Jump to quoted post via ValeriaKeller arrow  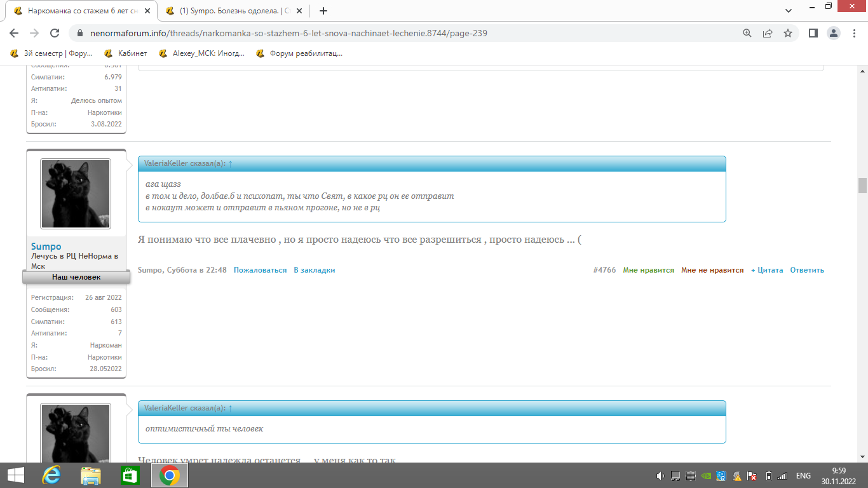(230, 164)
